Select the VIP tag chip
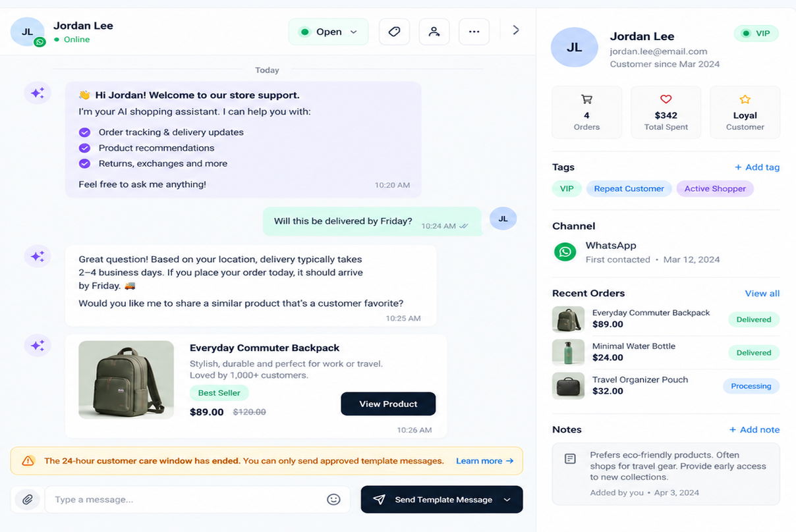 pos(567,188)
